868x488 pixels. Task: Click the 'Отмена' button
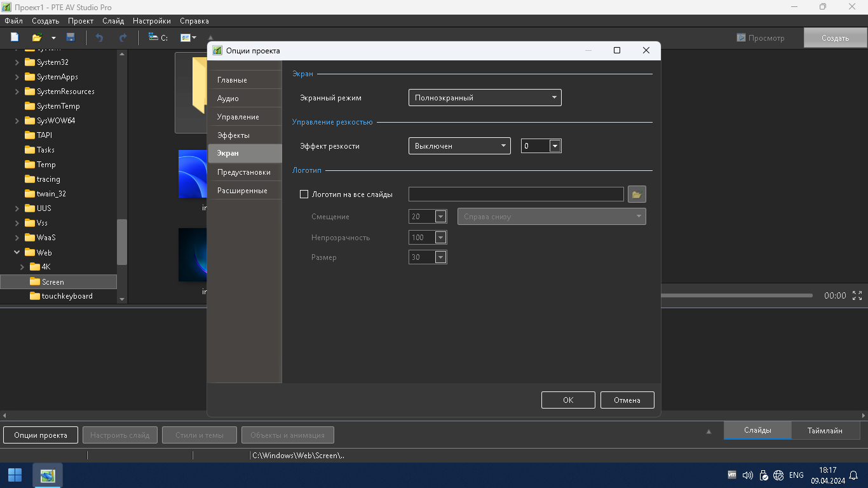[627, 400]
